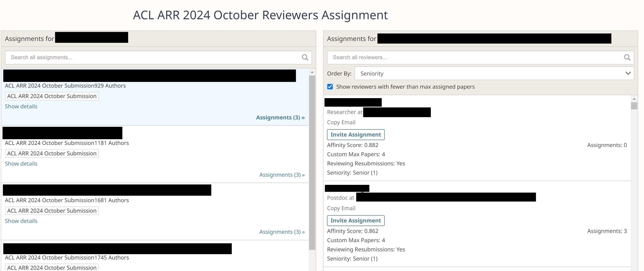This screenshot has width=644, height=271.
Task: Click the search icon in assignments search box
Action: [305, 57]
